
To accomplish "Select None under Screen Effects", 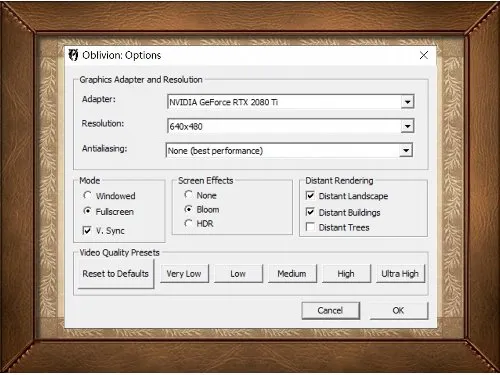I will coord(188,195).
